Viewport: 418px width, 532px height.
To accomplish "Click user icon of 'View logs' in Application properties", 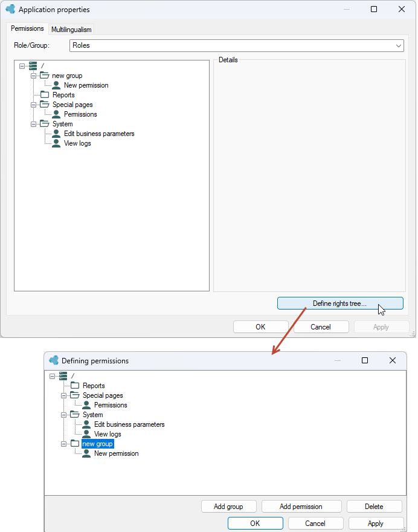I will tap(56, 143).
